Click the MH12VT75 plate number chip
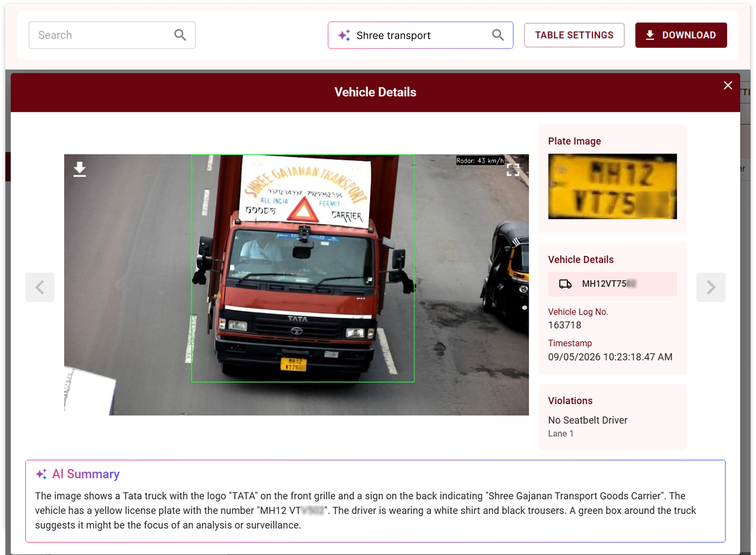This screenshot has width=756, height=555. pyautogui.click(x=612, y=284)
